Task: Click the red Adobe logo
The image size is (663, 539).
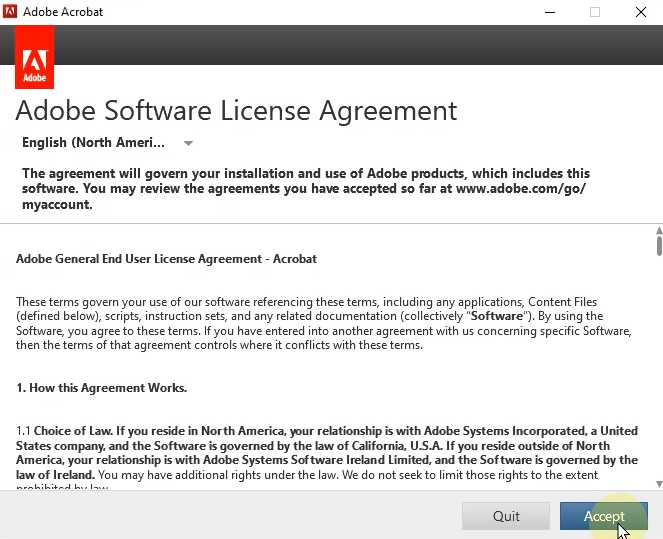Action: tap(35, 57)
